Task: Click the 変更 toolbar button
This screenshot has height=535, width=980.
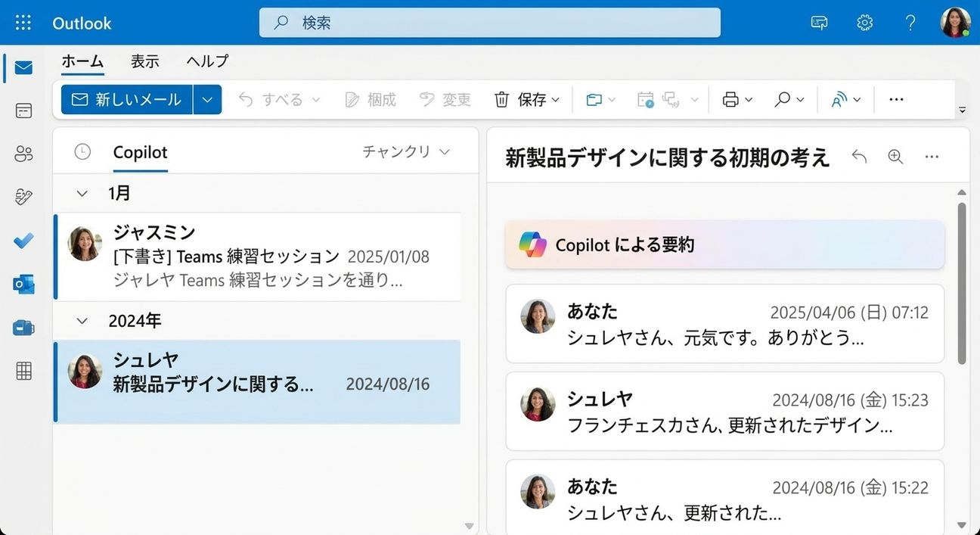Action: coord(445,100)
